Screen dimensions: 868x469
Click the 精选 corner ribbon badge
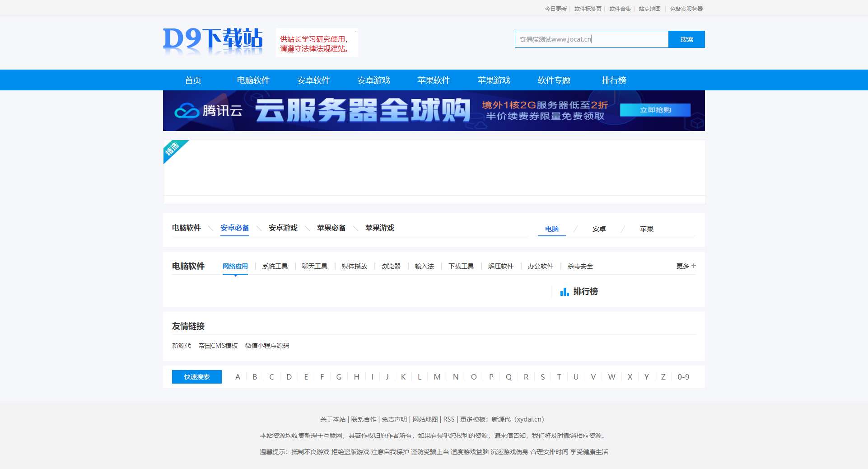tap(173, 149)
